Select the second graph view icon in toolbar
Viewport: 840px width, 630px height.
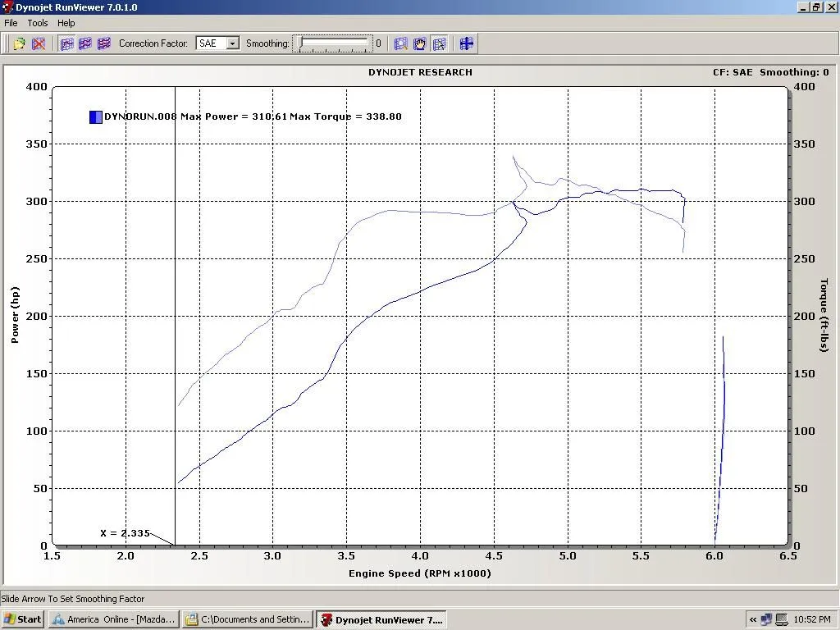(x=85, y=43)
